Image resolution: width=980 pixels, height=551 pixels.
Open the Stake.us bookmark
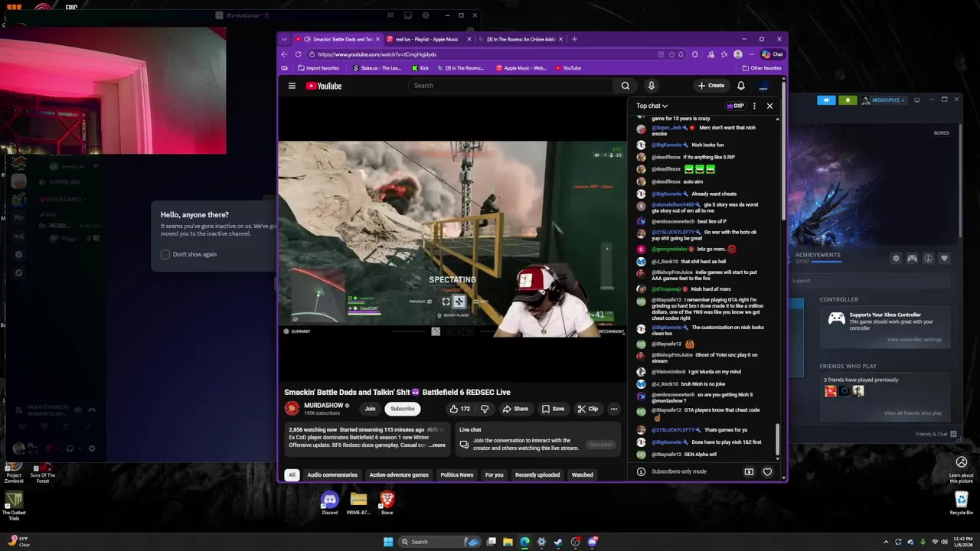[x=377, y=68]
